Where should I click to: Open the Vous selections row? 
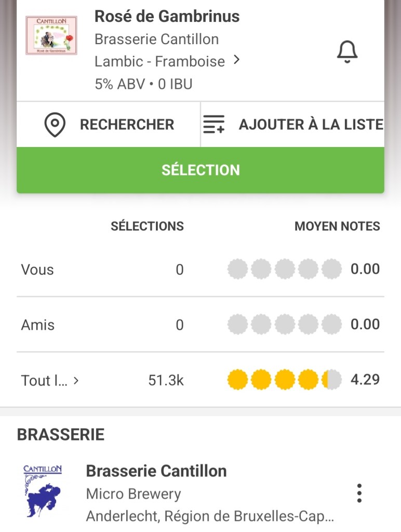point(37,270)
